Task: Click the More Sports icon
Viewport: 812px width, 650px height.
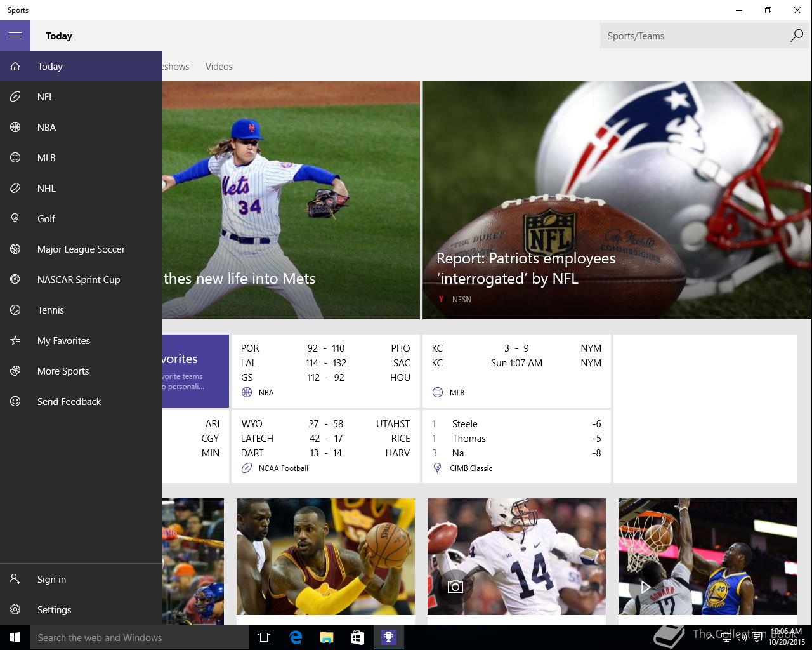Action: 15,371
